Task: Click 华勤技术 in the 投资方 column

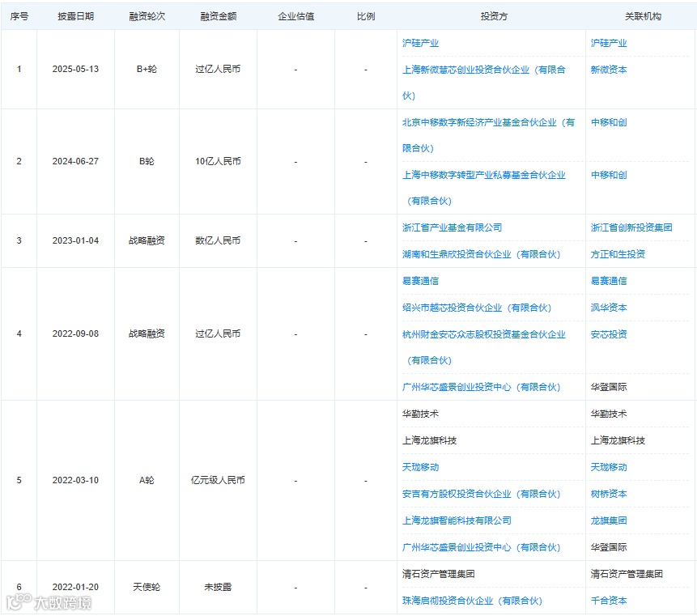Action: click(420, 414)
